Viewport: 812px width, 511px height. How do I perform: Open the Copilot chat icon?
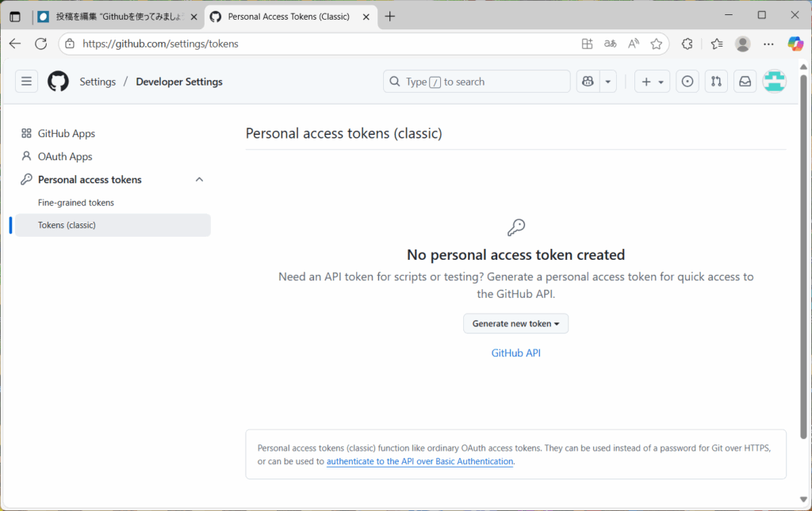tap(588, 82)
